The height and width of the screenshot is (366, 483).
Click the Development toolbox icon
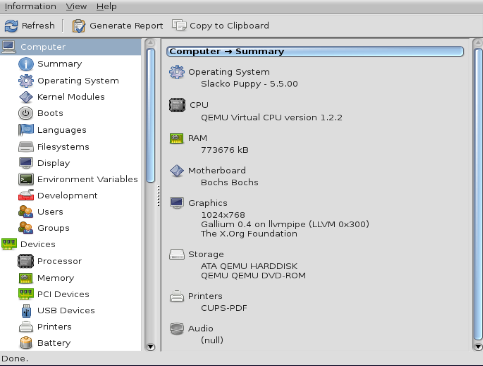[26, 195]
